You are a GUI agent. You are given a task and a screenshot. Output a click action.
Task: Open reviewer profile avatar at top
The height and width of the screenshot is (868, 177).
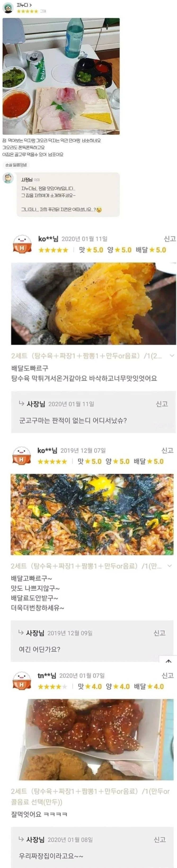(8, 8)
